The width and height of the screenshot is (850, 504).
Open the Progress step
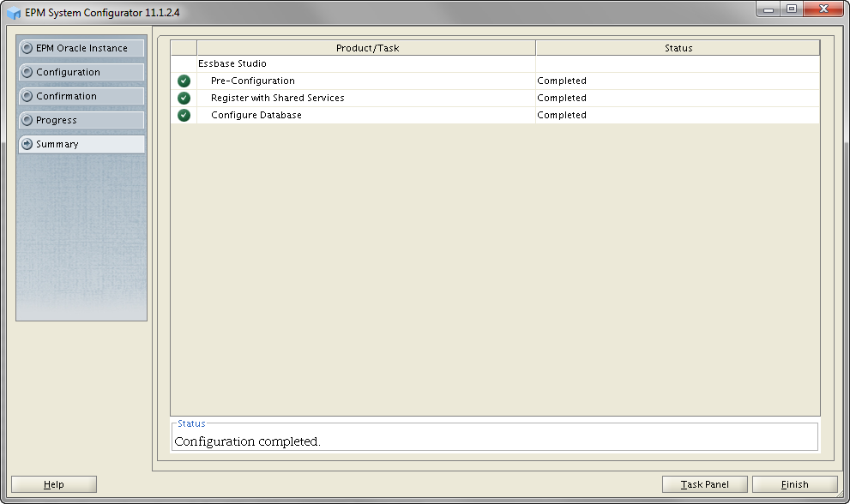coord(81,120)
